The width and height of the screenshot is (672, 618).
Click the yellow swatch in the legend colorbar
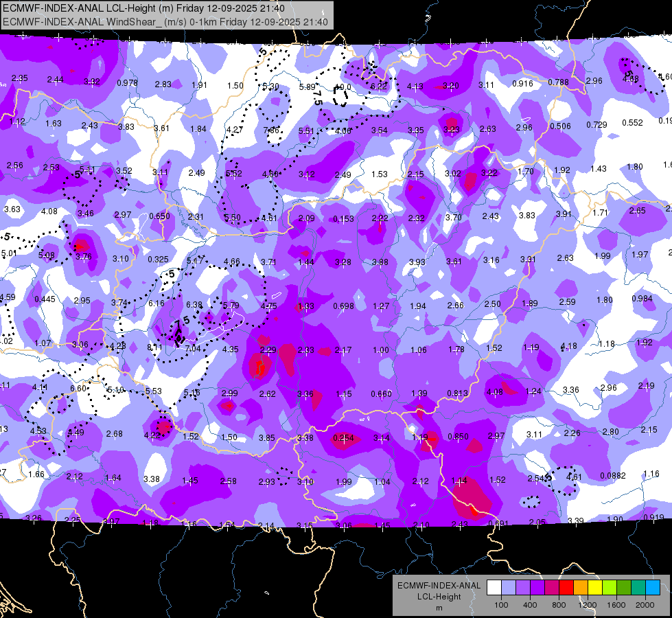[595, 588]
